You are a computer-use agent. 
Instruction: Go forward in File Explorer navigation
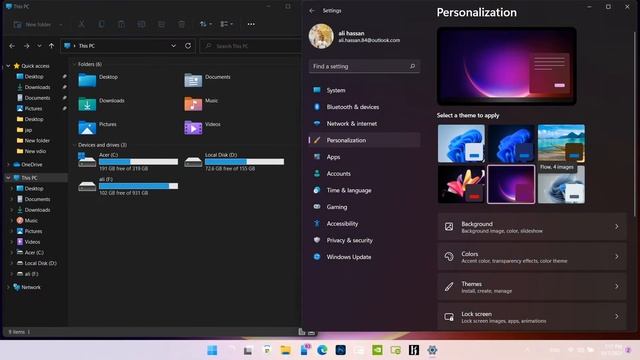click(x=27, y=46)
